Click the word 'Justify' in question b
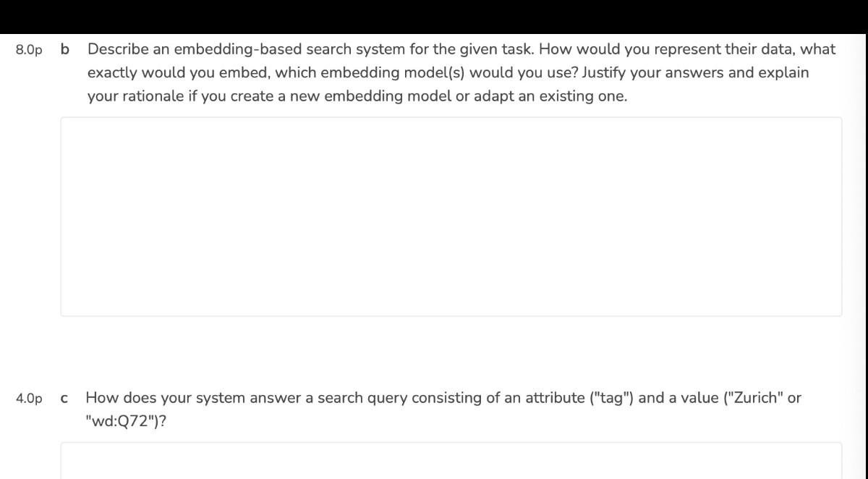The image size is (868, 479). tap(605, 73)
